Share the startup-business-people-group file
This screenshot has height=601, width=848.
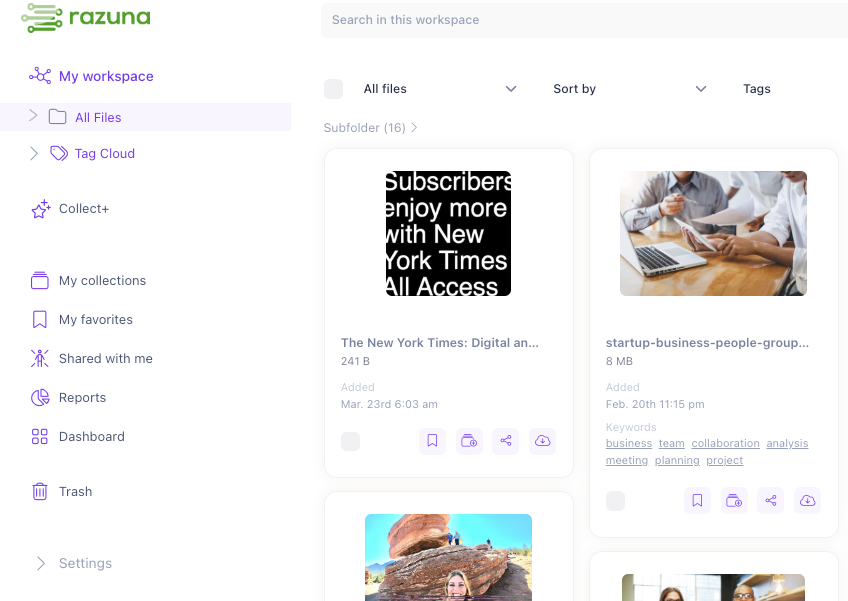point(771,500)
